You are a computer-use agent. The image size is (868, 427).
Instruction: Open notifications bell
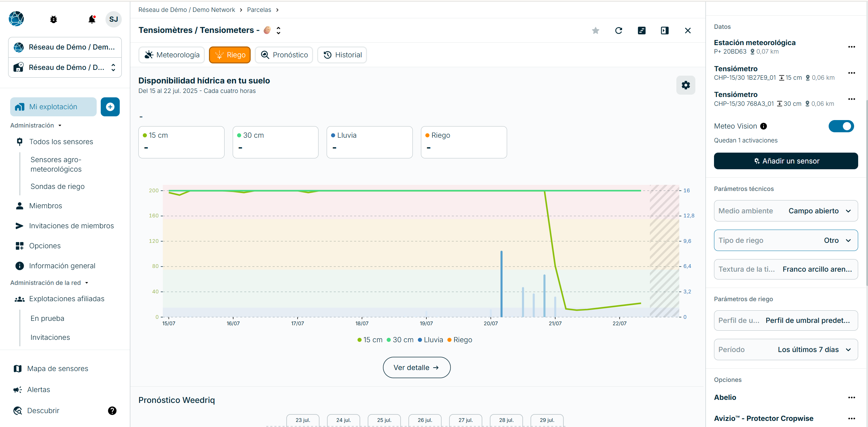[x=92, y=19]
